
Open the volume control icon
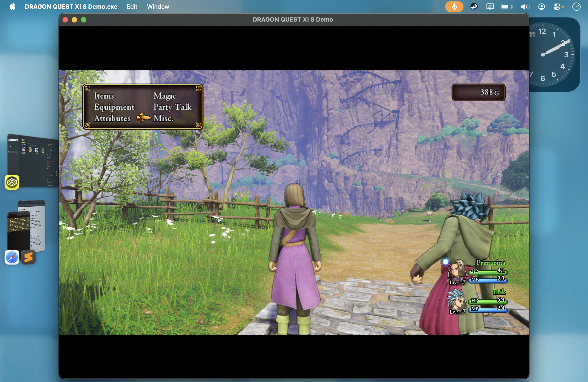click(525, 7)
